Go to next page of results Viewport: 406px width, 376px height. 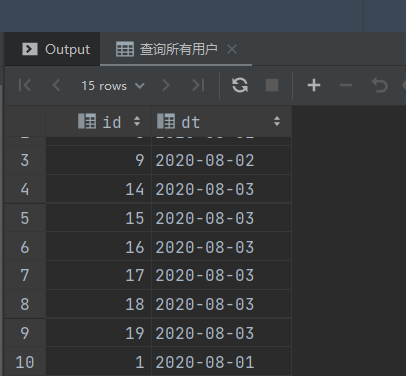[165, 85]
